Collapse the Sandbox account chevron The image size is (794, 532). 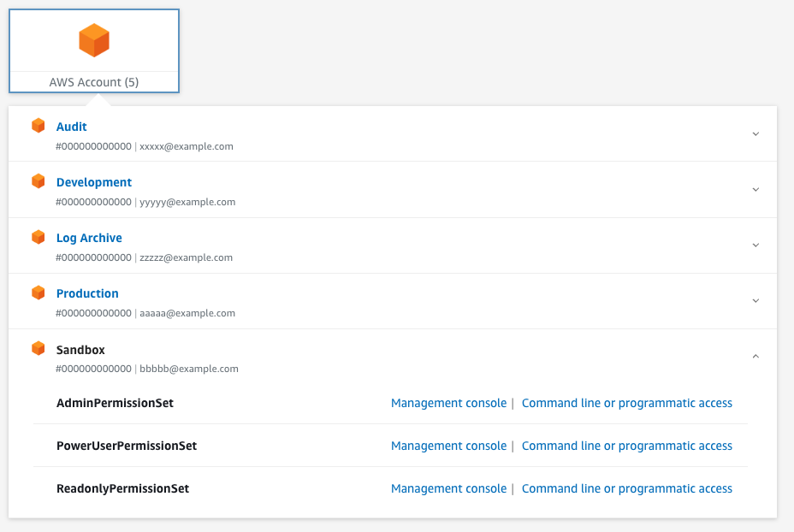point(755,357)
